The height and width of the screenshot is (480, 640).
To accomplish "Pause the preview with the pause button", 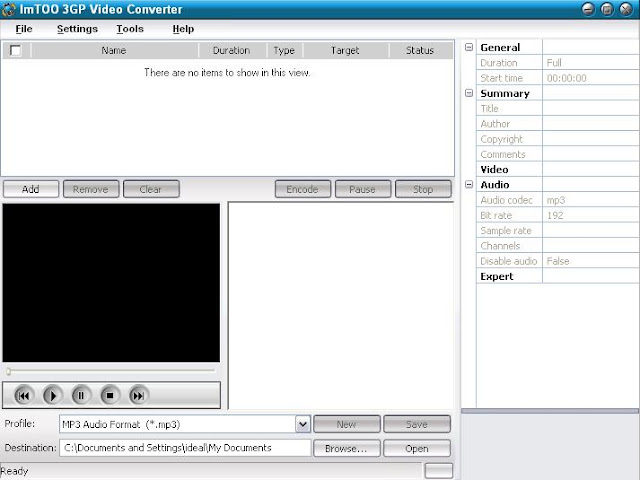I will [81, 395].
